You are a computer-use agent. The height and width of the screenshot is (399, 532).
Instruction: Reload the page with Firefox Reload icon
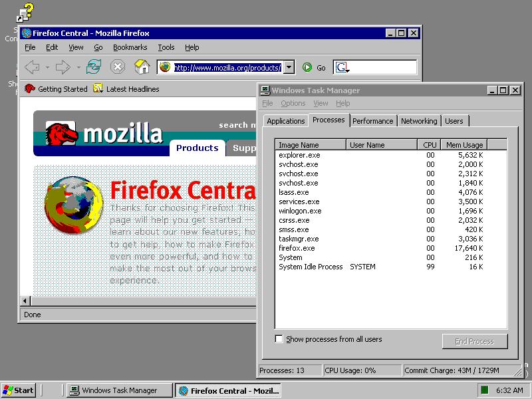coord(94,67)
